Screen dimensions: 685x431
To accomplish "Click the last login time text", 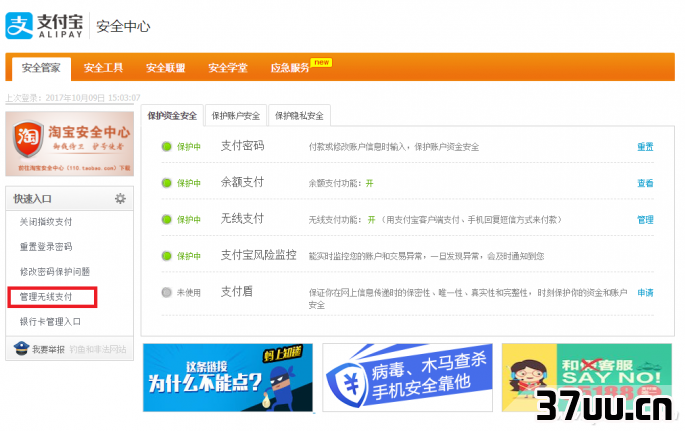I will coord(73,98).
